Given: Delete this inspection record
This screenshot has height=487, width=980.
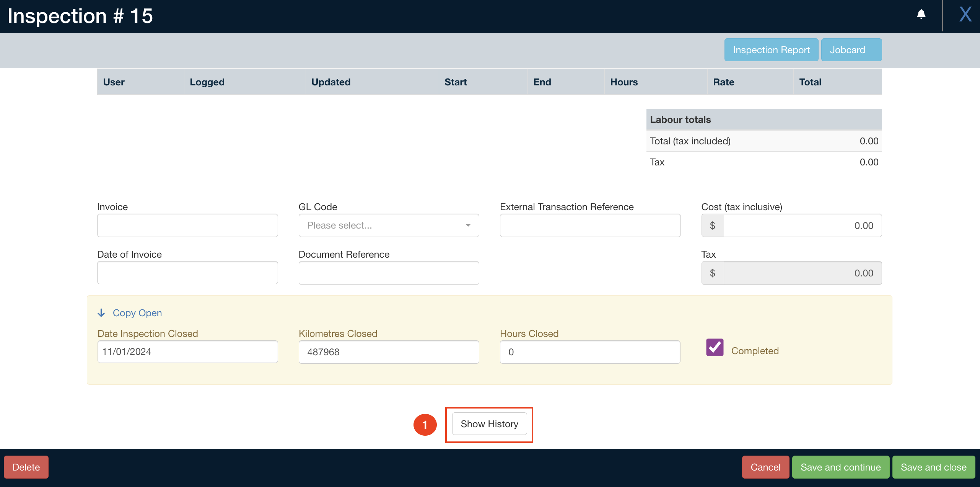Looking at the screenshot, I should tap(26, 467).
